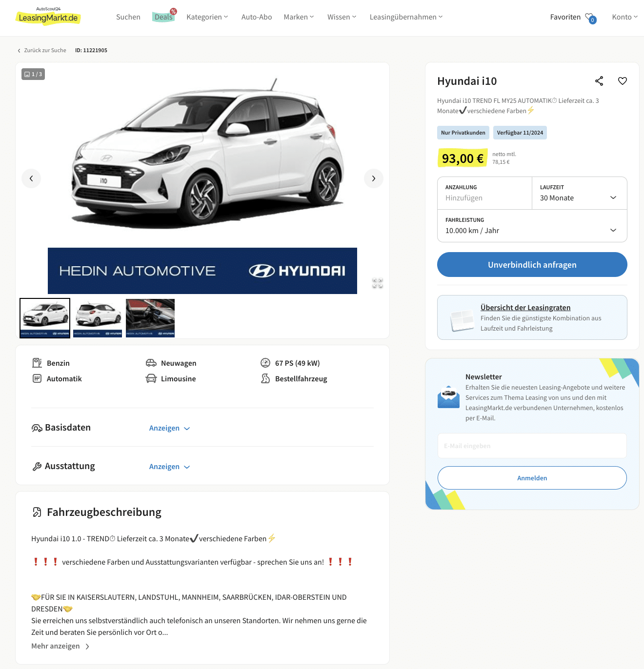Open the Kategorien menu
Image resolution: width=644 pixels, height=669 pixels.
(x=207, y=17)
